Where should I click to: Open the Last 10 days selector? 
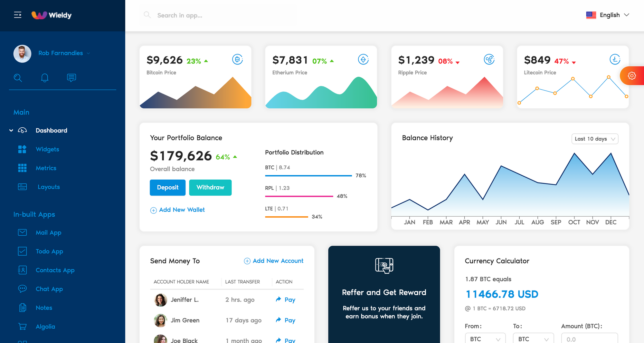tap(594, 139)
